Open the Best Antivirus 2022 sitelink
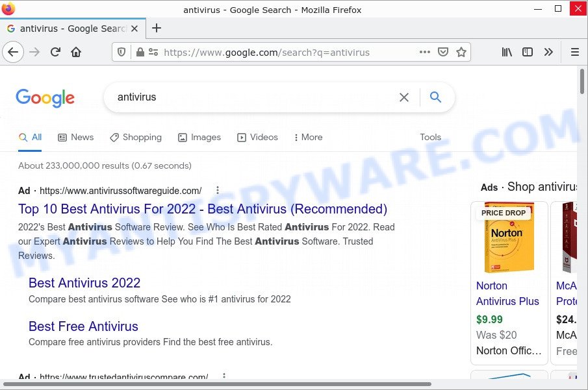 click(x=84, y=283)
